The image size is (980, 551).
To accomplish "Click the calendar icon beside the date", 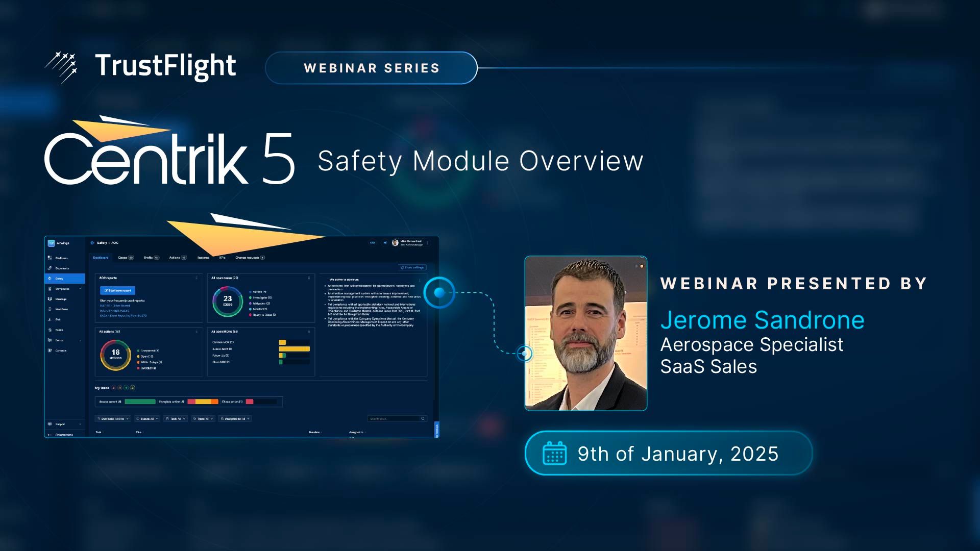I will coord(554,453).
